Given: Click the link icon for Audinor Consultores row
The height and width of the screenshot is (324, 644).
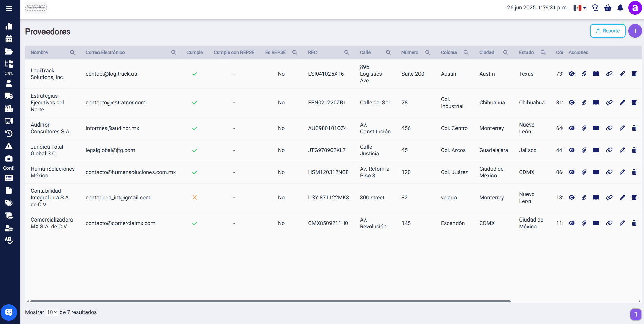Looking at the screenshot, I should point(609,128).
